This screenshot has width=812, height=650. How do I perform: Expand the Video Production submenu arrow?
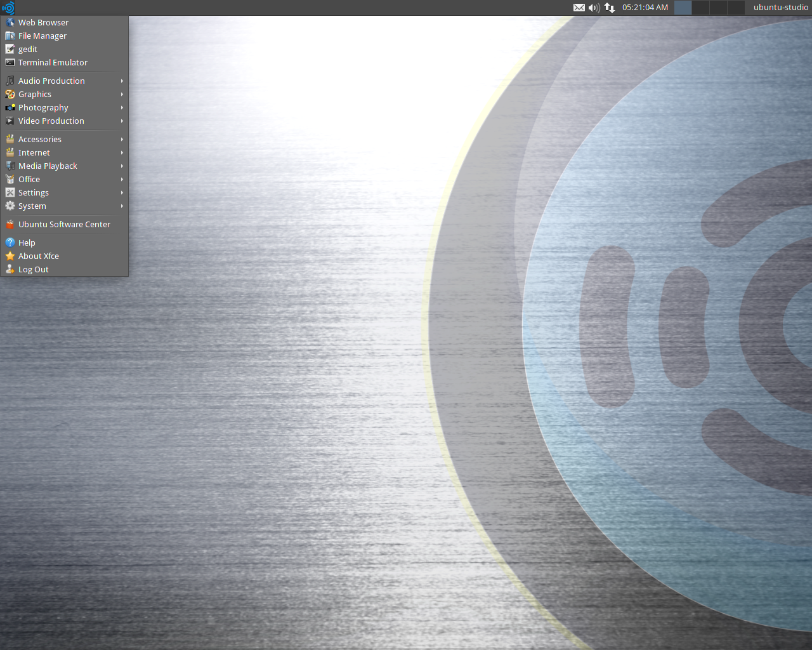pos(122,121)
